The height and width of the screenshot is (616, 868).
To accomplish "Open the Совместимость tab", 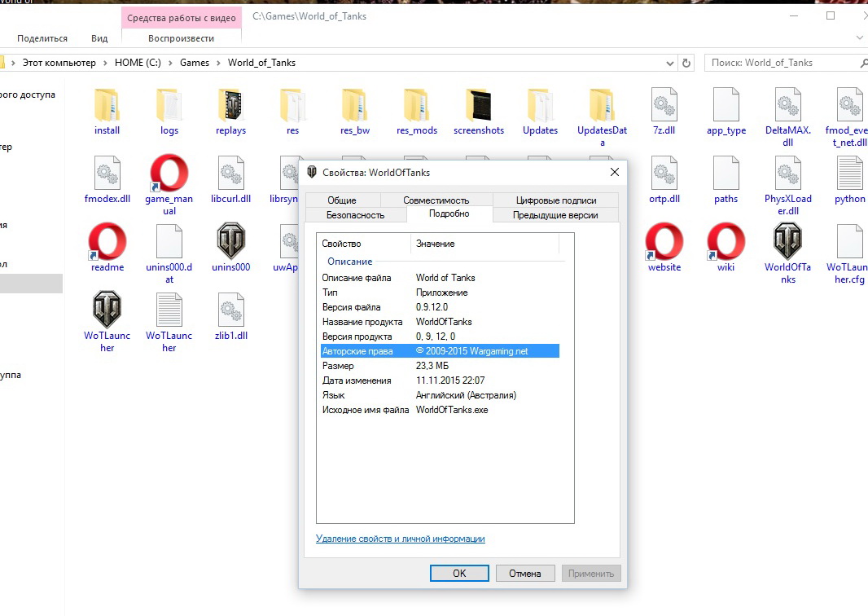I will point(436,200).
